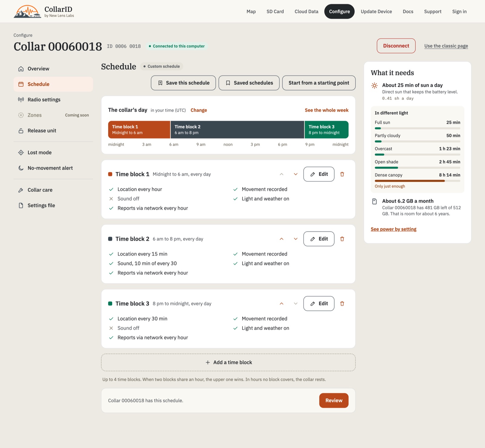485x448 pixels.
Task: Change the collar's day time zone
Action: 199,110
